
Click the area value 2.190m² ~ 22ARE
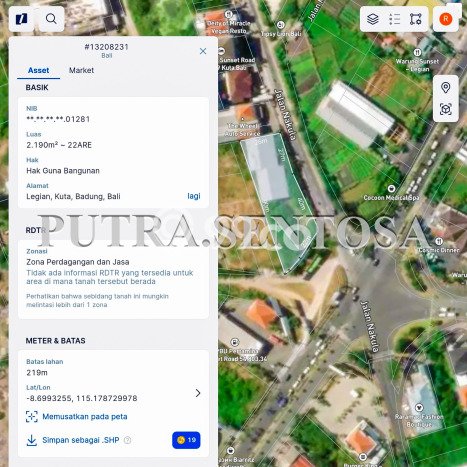click(59, 145)
